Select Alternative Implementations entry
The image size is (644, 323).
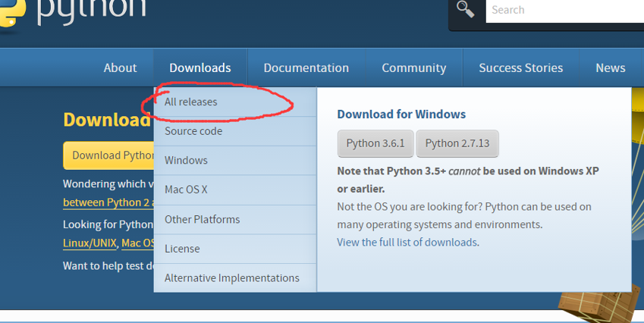tap(235, 278)
